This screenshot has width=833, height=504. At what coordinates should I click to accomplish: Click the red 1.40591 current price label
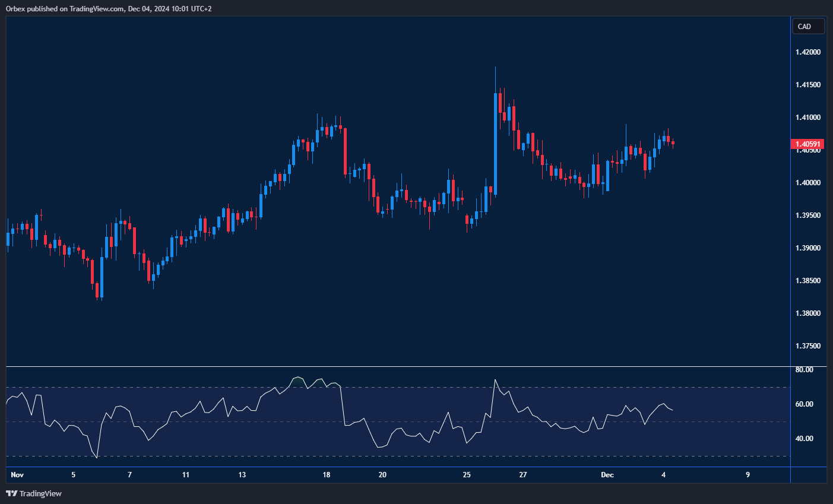coord(807,144)
